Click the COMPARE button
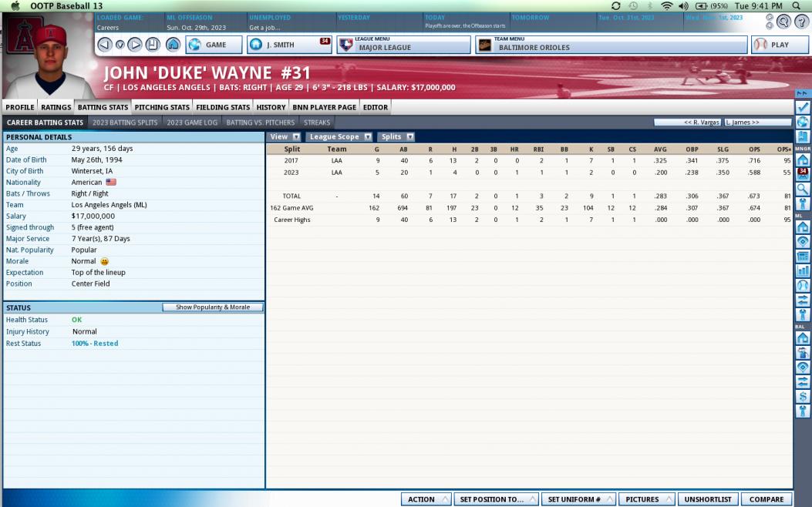The height and width of the screenshot is (507, 812). coord(767,499)
